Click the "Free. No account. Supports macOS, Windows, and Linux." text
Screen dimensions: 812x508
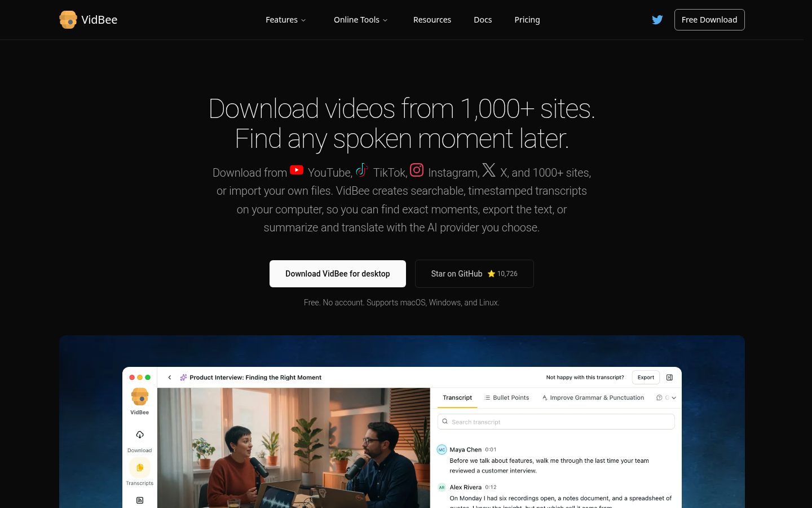pyautogui.click(x=401, y=303)
